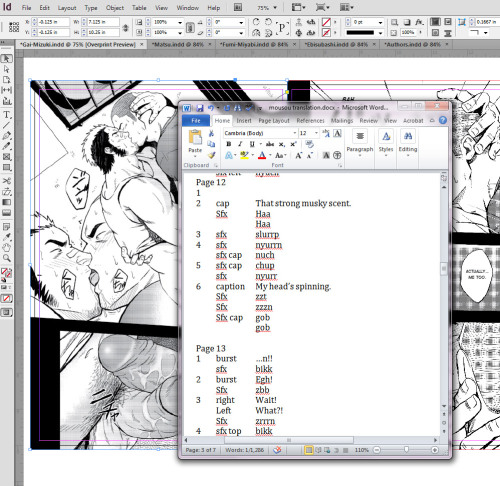Click the Paste button in Word
Image resolution: width=500 pixels, height=486 pixels.
coord(195,142)
